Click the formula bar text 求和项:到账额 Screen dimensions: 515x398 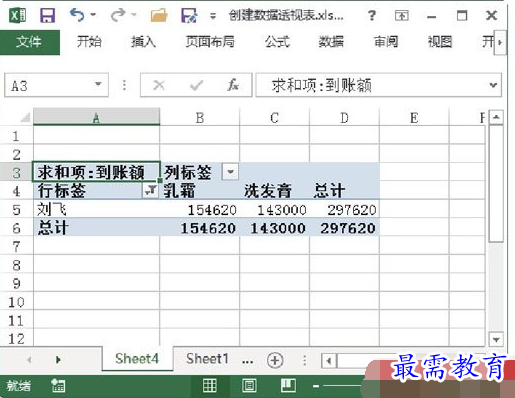click(321, 85)
